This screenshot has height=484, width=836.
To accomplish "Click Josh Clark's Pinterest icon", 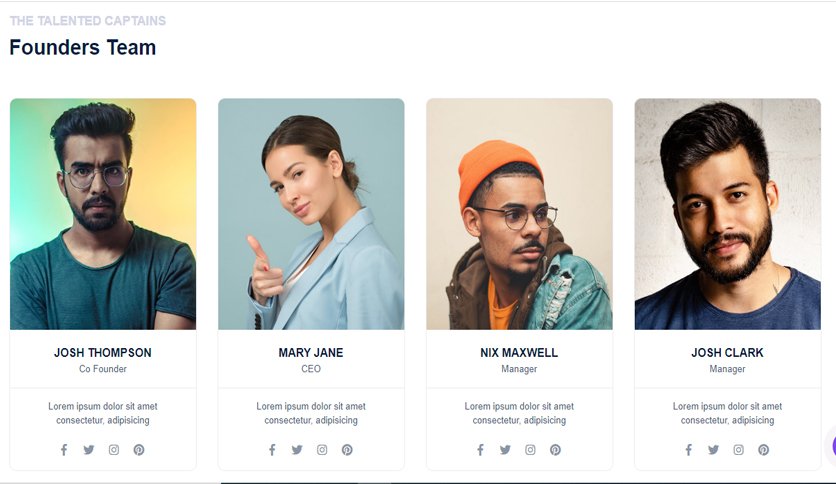I will tap(763, 450).
